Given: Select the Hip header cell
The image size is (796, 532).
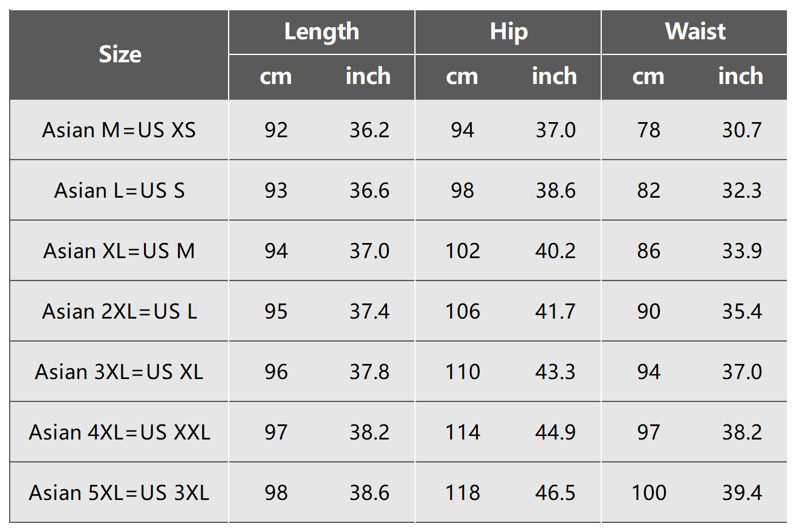Looking at the screenshot, I should click(508, 31).
